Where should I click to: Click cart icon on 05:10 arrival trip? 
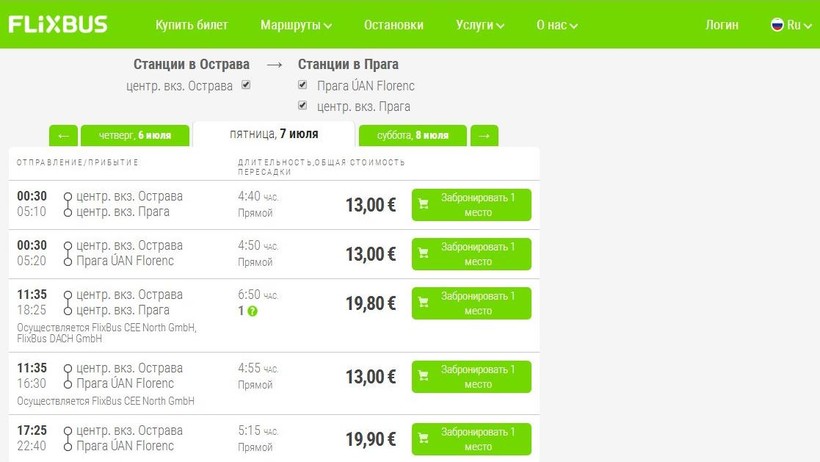[x=423, y=205]
